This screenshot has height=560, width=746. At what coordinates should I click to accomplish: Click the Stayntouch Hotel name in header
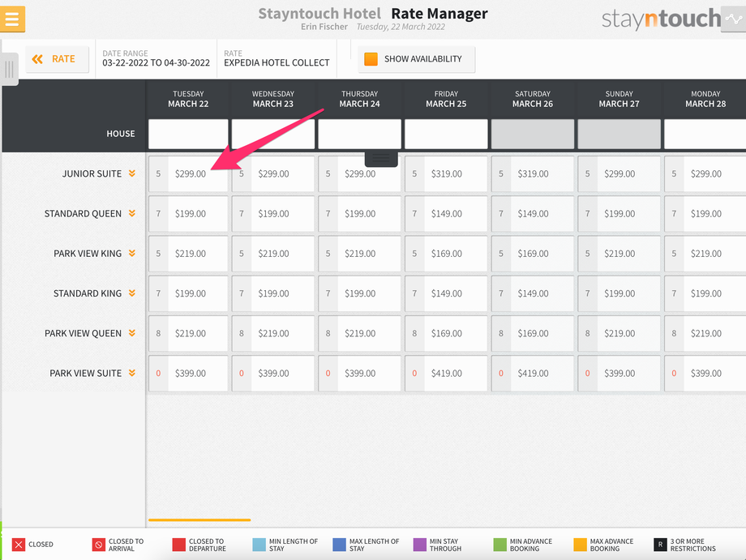(x=319, y=13)
